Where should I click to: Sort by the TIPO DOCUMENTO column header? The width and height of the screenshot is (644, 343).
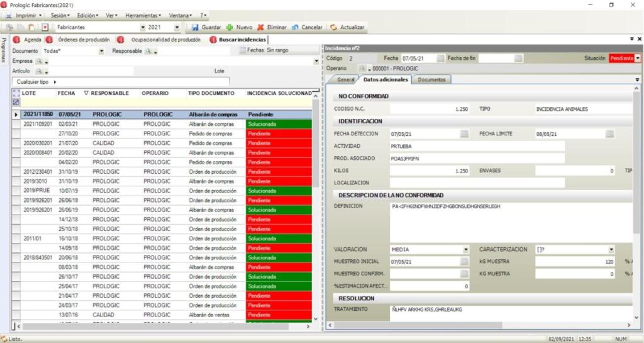[211, 93]
